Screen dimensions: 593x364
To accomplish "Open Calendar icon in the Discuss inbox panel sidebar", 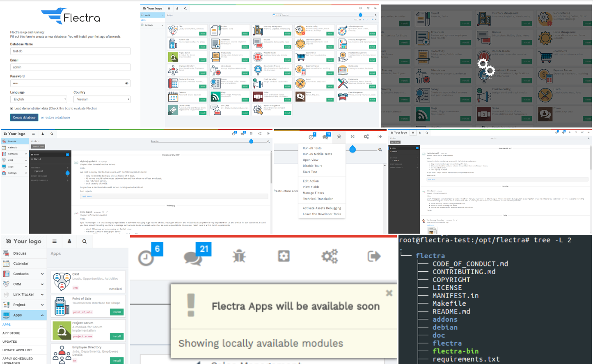I will (3, 147).
